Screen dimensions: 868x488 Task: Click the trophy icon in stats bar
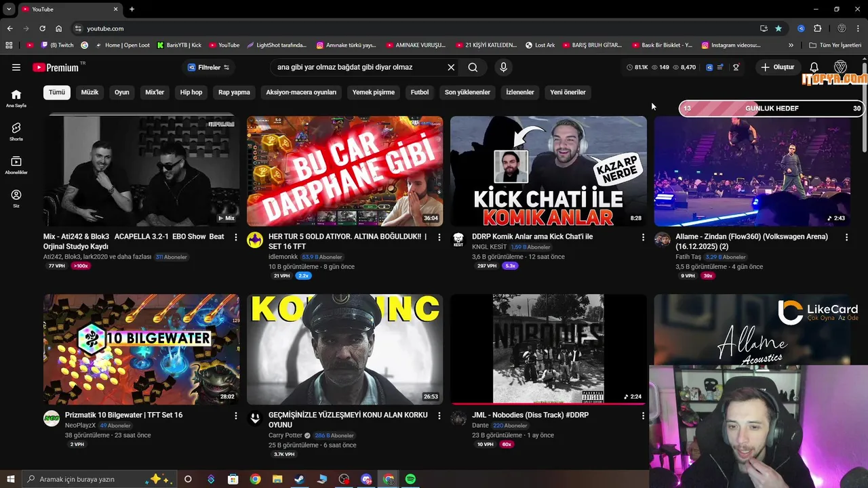point(736,67)
